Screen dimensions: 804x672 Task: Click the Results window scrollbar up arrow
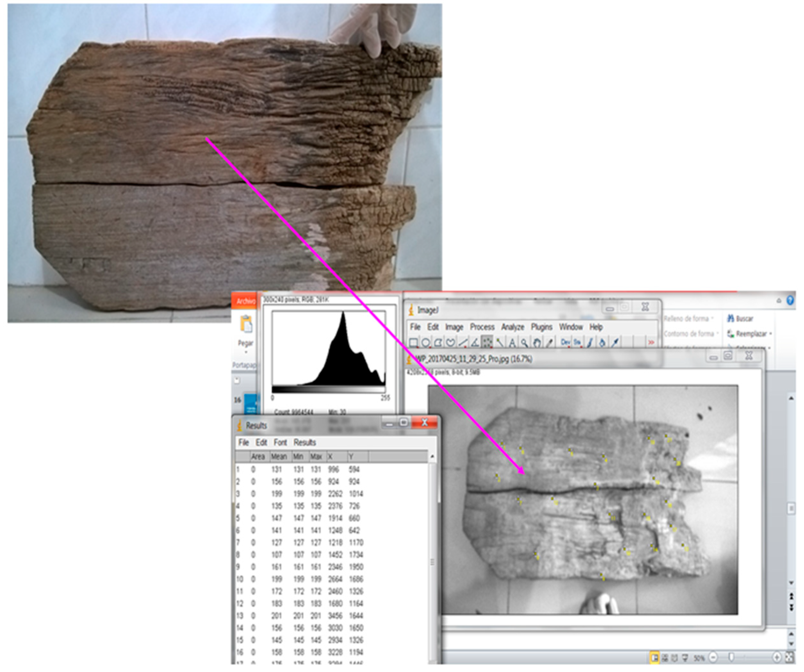[x=432, y=456]
